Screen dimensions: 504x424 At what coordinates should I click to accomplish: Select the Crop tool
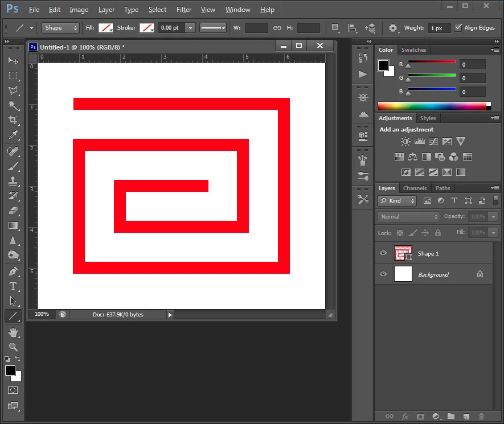(x=13, y=120)
